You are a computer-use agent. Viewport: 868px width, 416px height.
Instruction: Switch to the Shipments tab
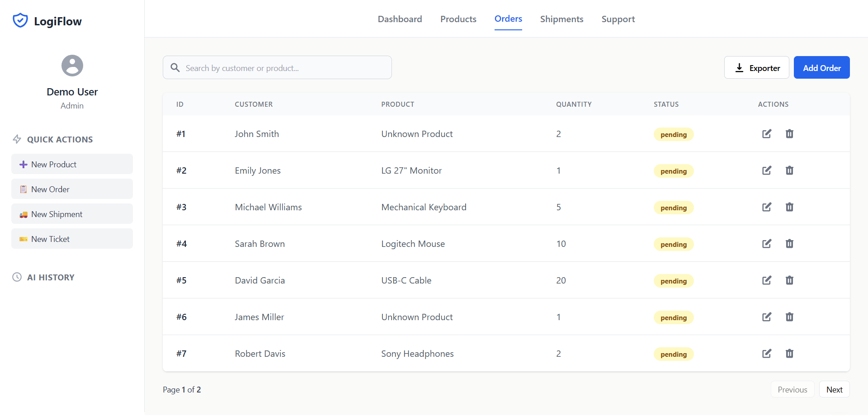coord(561,19)
